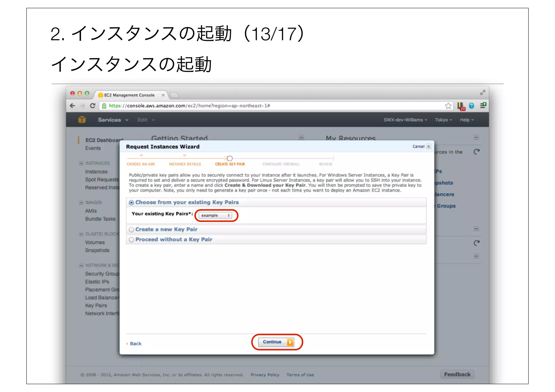Select Create a new Key Pair option
Viewport: 555px width, 392px height.
point(131,230)
